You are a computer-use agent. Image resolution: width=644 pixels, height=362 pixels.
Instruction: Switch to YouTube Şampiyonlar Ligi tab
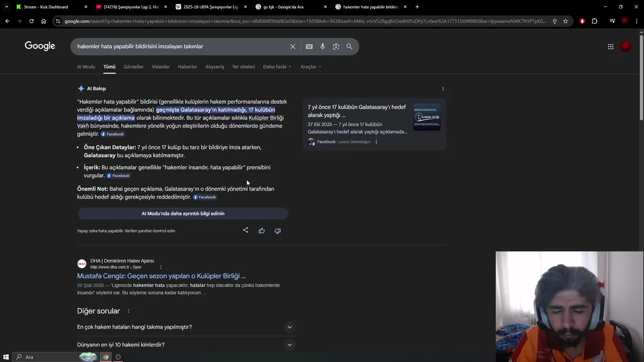(131, 7)
